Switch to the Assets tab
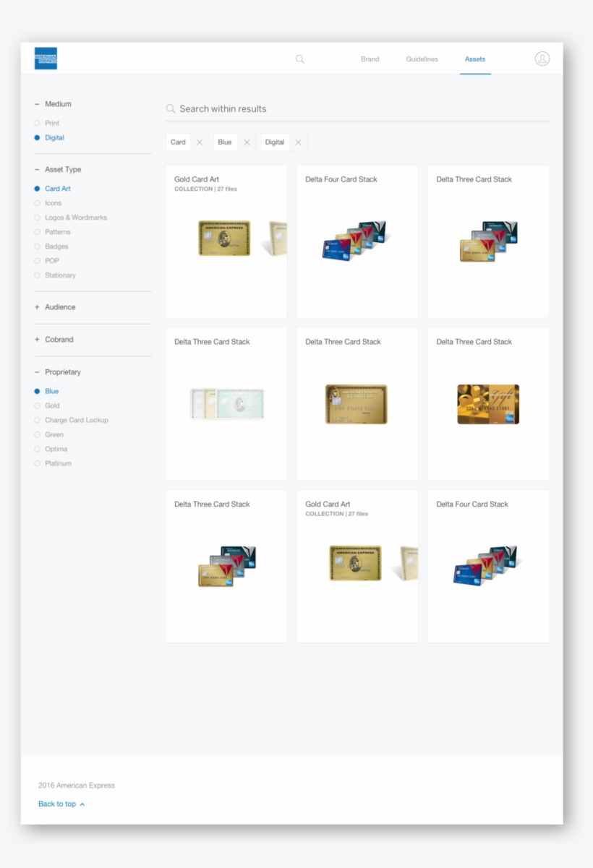Image resolution: width=593 pixels, height=868 pixels. [475, 59]
